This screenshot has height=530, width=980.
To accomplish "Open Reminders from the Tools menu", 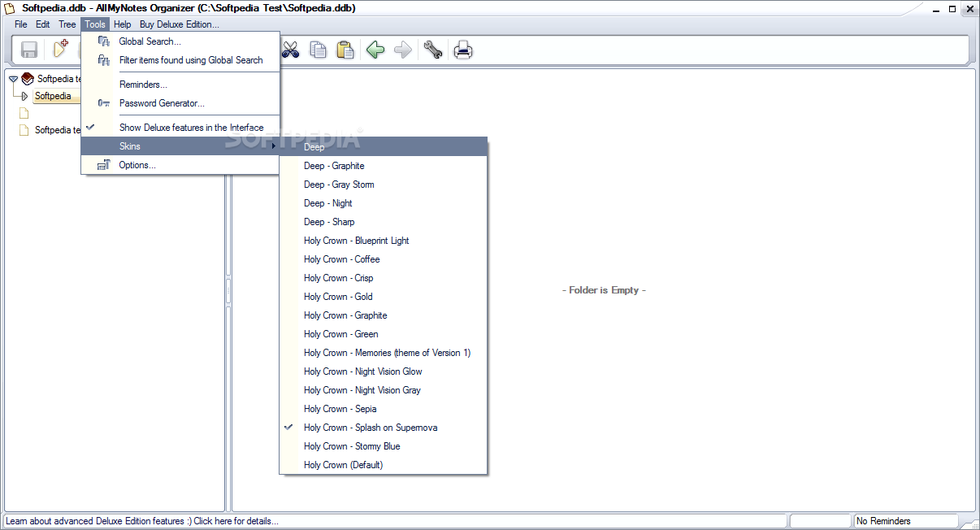I will (180, 85).
